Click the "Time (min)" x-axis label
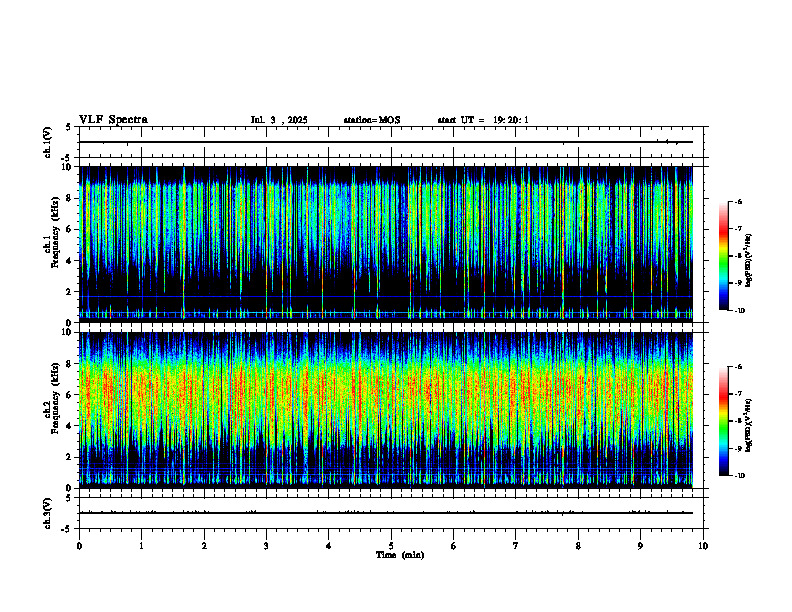This screenshot has height=612, width=792. point(400,555)
